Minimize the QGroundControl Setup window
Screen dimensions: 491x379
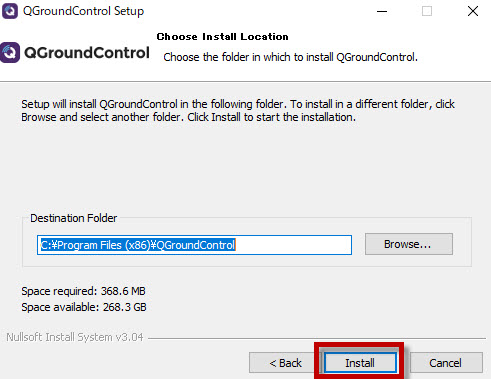pyautogui.click(x=382, y=11)
